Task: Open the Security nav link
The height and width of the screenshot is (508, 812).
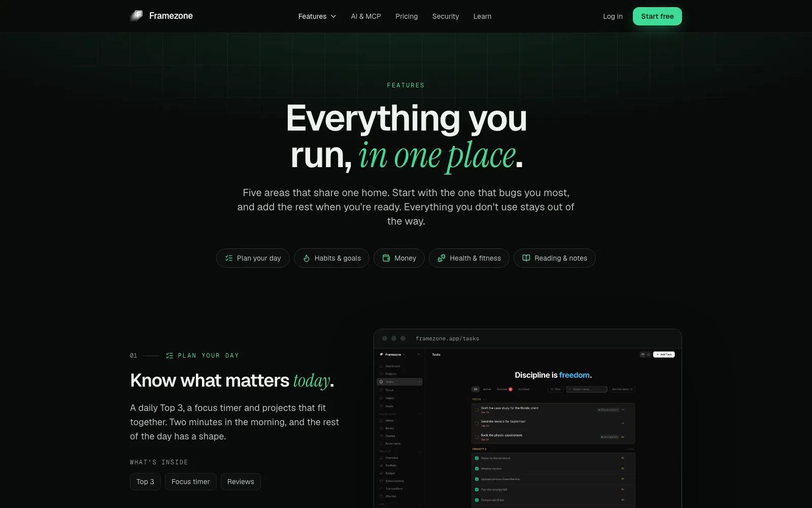Action: point(446,16)
